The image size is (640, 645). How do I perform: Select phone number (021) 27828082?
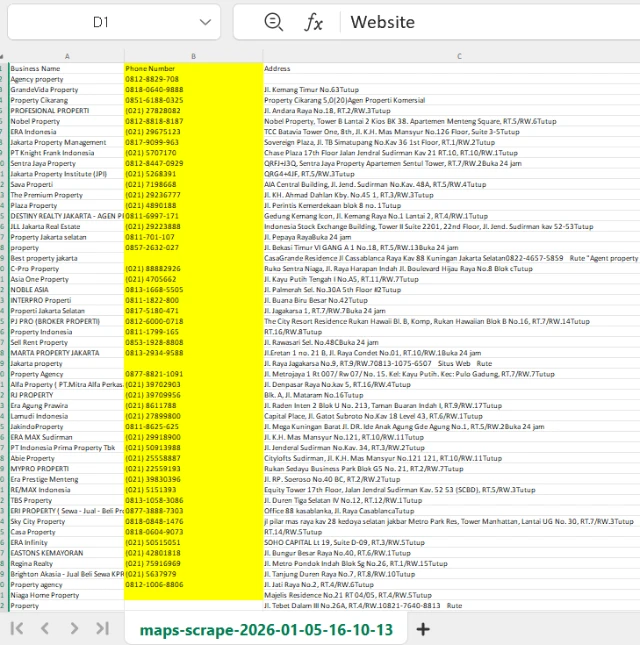click(x=193, y=111)
